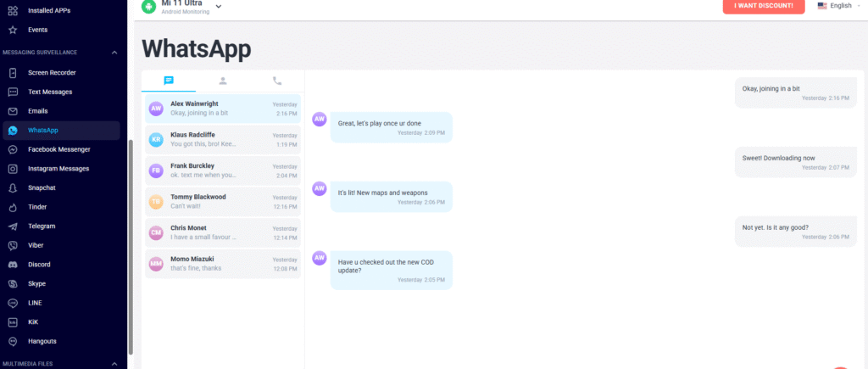The height and width of the screenshot is (369, 868).
Task: Click 'Have u checked out the new COD update?' message
Action: (392, 270)
